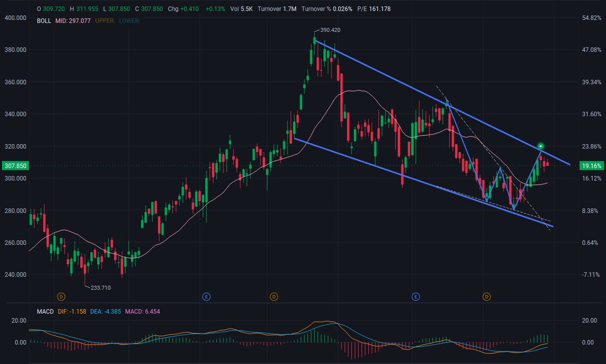Click the 54.82% percentage axis label
The width and height of the screenshot is (606, 364).
(592, 18)
